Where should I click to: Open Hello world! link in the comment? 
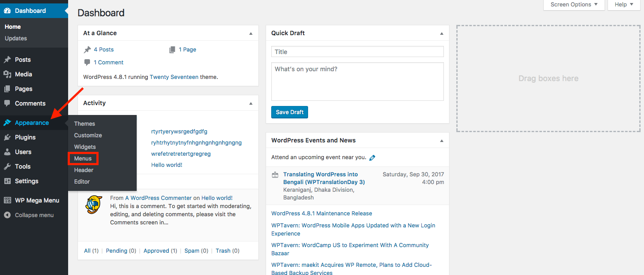coord(217,198)
